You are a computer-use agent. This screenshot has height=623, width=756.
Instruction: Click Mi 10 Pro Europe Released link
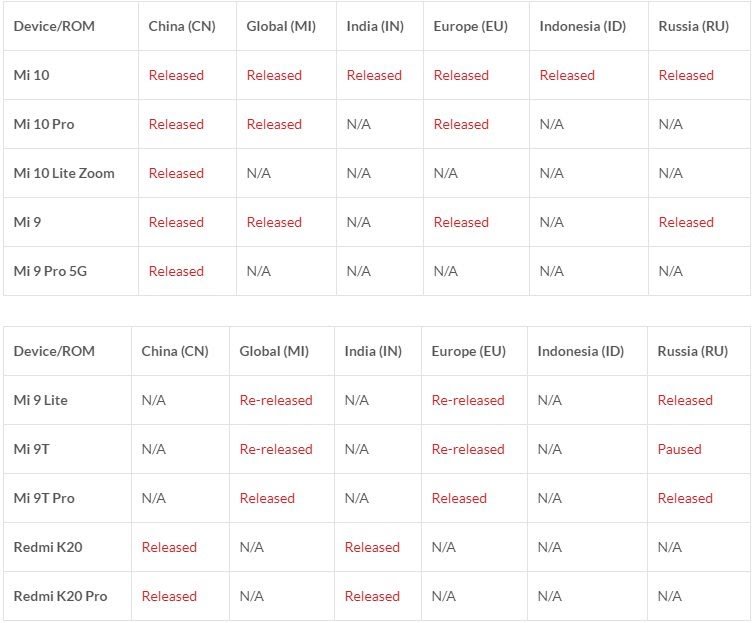tap(461, 124)
